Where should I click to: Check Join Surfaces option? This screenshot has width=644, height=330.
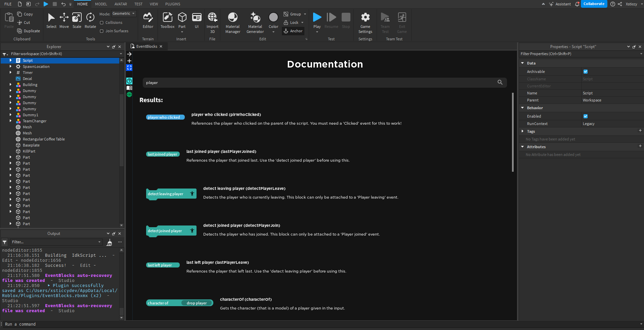[102, 31]
